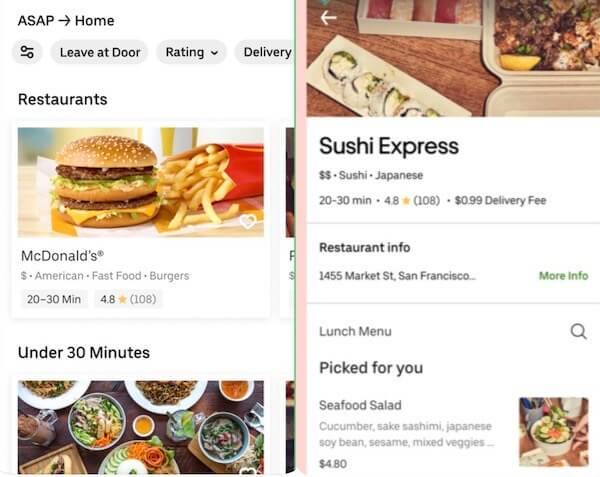Tap the back arrow on Sushi Express
Viewport: 600px width, 477px height.
tap(328, 18)
